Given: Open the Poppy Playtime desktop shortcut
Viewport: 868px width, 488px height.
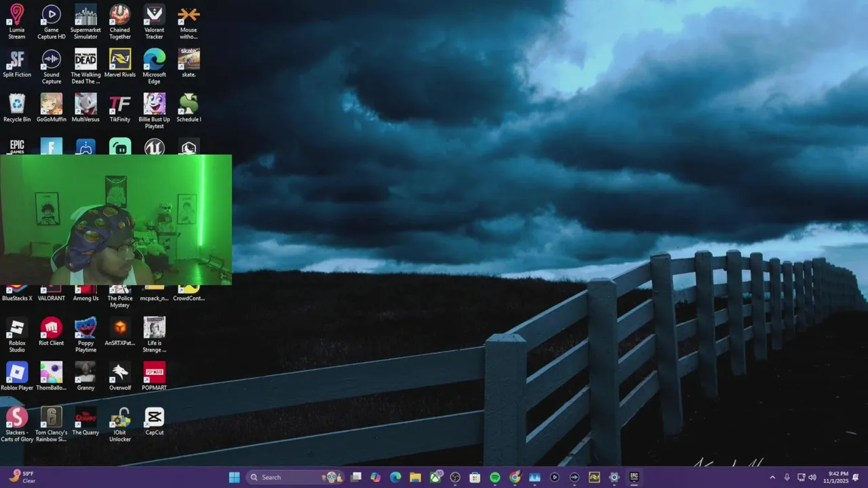Looking at the screenshot, I should (85, 335).
